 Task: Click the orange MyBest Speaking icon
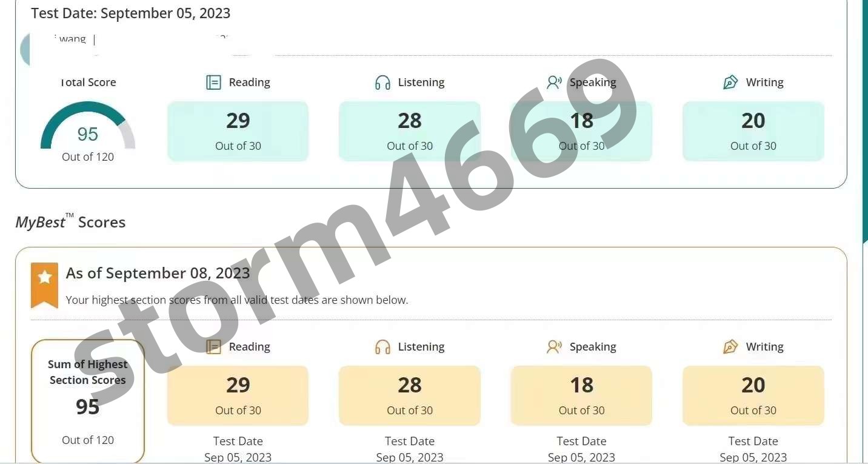pyautogui.click(x=554, y=347)
